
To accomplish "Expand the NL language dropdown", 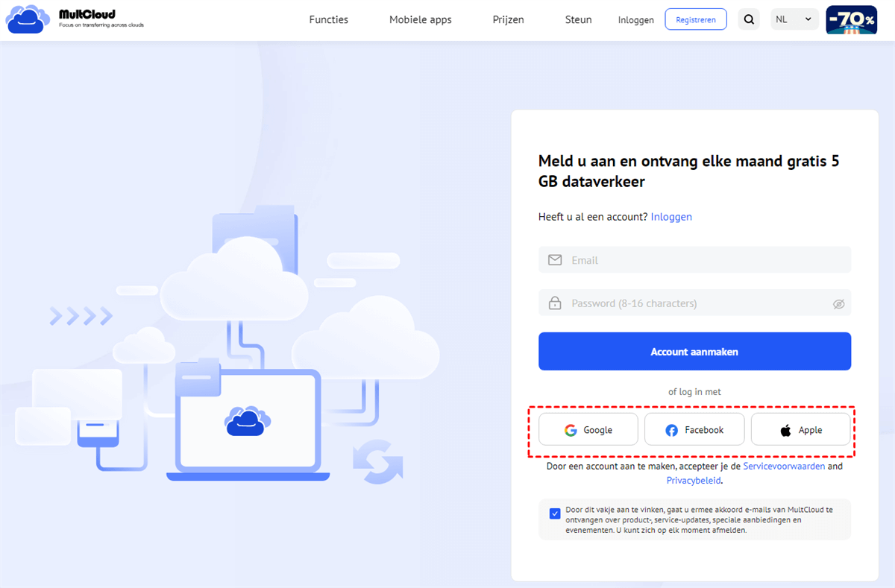I will point(794,19).
